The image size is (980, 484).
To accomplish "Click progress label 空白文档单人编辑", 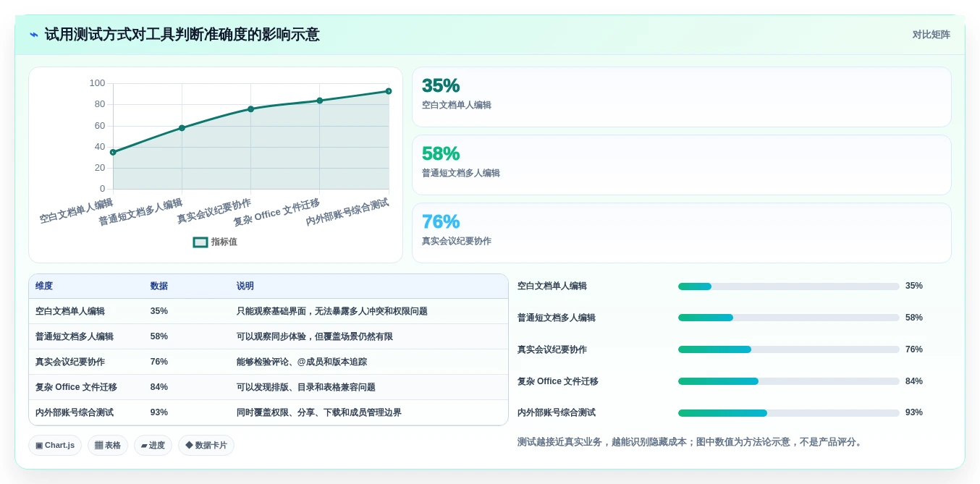I will point(552,286).
